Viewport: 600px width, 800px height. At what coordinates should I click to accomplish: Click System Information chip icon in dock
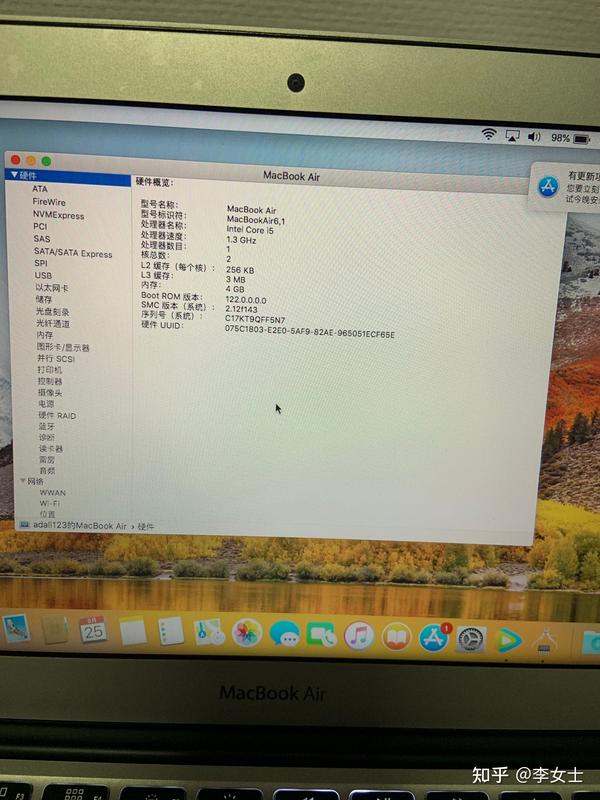click(544, 642)
